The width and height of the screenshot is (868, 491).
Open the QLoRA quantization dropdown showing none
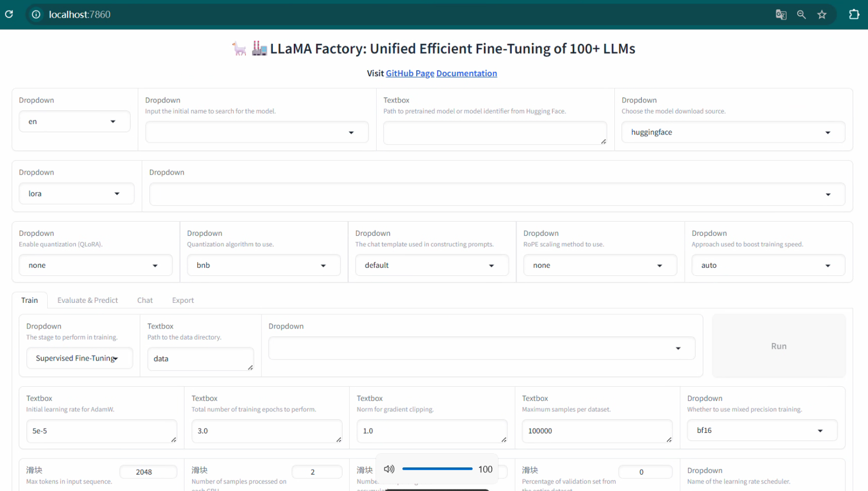tap(96, 265)
